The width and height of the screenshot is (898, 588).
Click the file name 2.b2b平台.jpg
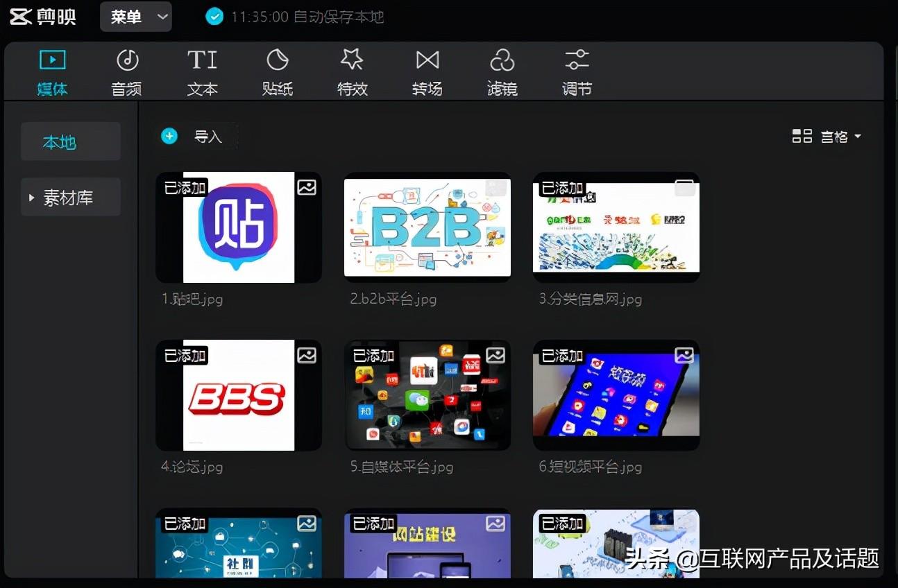pos(393,300)
